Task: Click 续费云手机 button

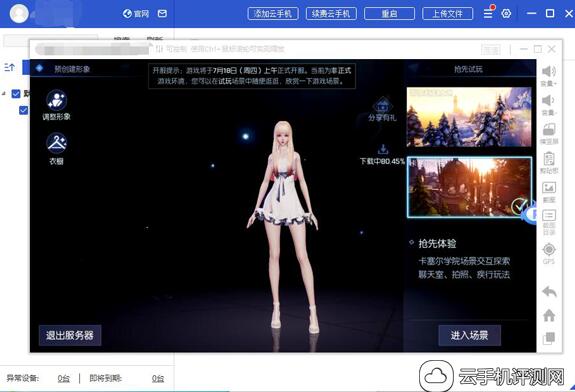Action: tap(331, 14)
